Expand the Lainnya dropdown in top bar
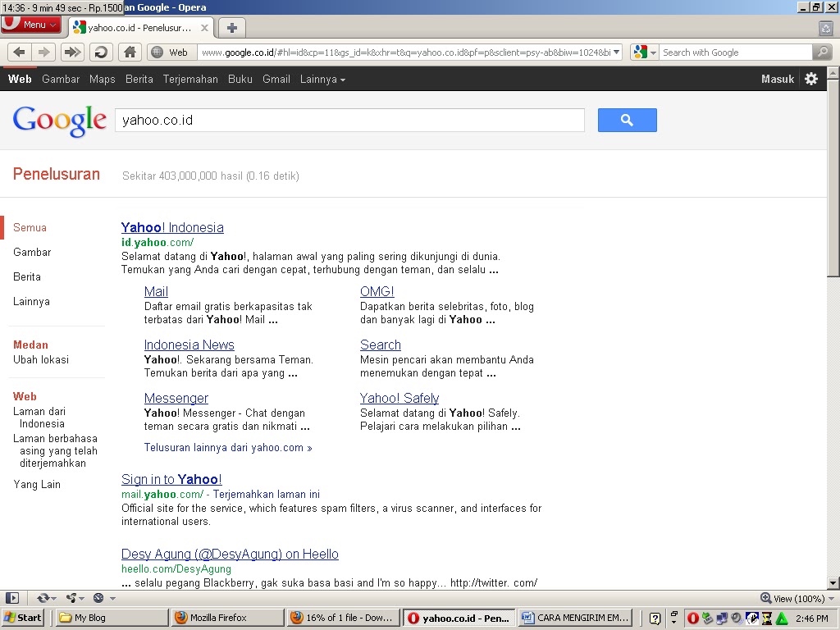 point(322,80)
